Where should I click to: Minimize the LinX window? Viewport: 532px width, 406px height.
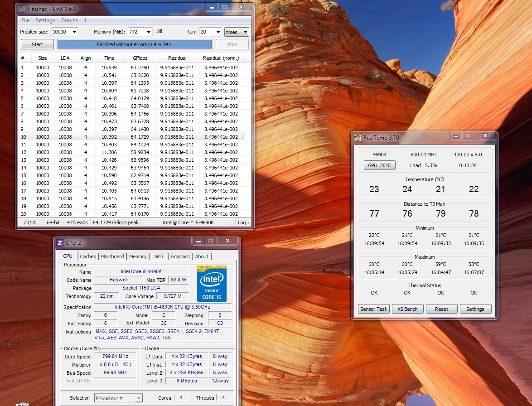coord(212,7)
